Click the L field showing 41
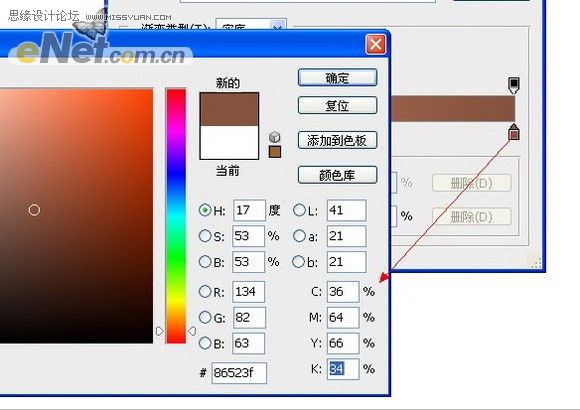 coord(347,210)
